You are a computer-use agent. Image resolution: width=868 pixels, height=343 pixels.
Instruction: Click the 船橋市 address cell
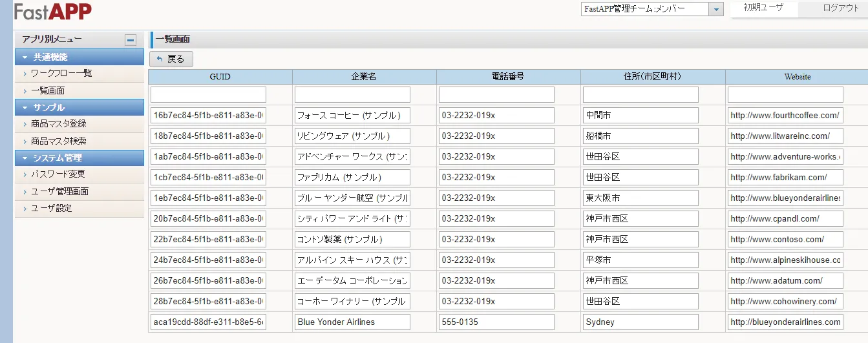(x=640, y=136)
